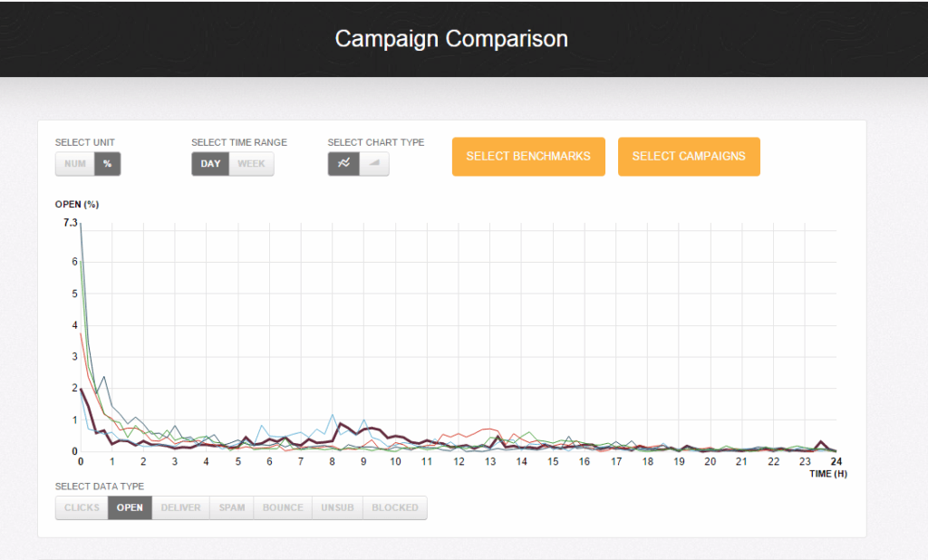Screen dimensions: 928x560
Task: Switch to DELIVER data type
Action: [x=180, y=507]
